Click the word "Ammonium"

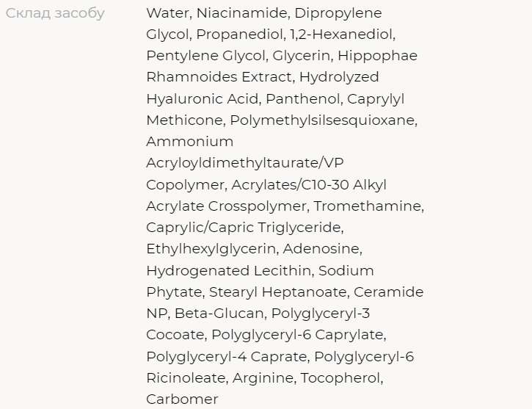(189, 142)
